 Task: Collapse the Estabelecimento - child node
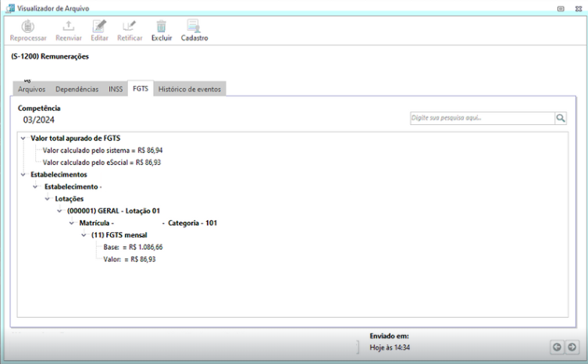point(35,187)
